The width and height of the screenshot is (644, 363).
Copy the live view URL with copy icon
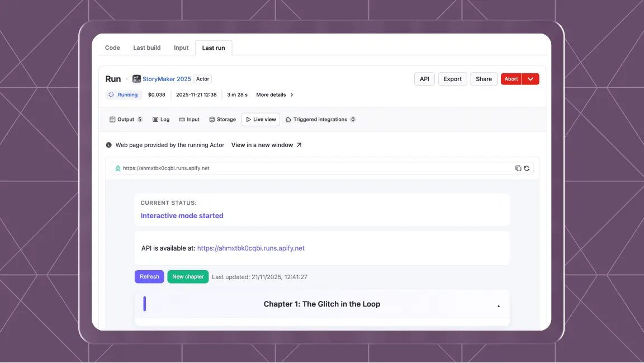click(x=518, y=168)
